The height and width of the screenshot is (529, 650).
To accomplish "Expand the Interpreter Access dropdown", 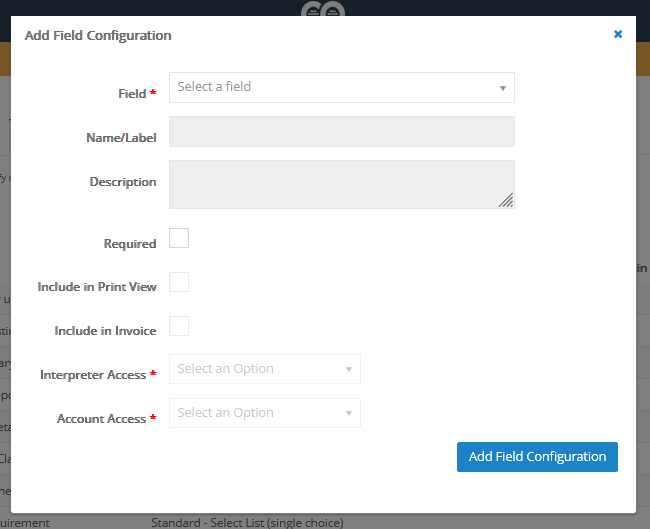I will [x=258, y=369].
